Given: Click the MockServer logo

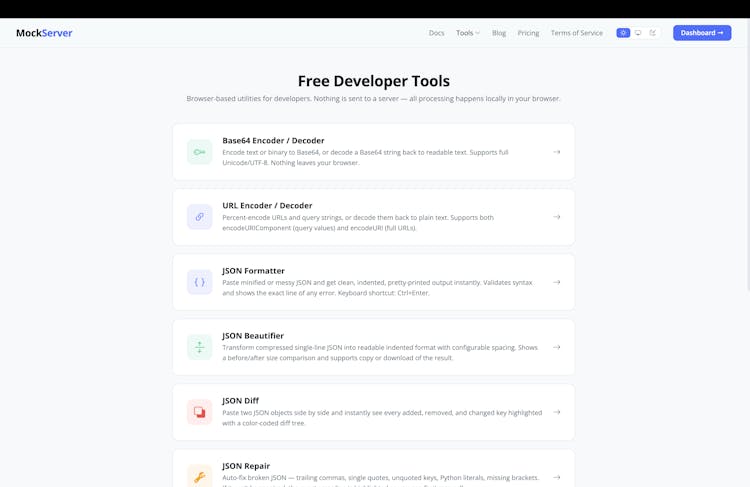Looking at the screenshot, I should coord(44,33).
